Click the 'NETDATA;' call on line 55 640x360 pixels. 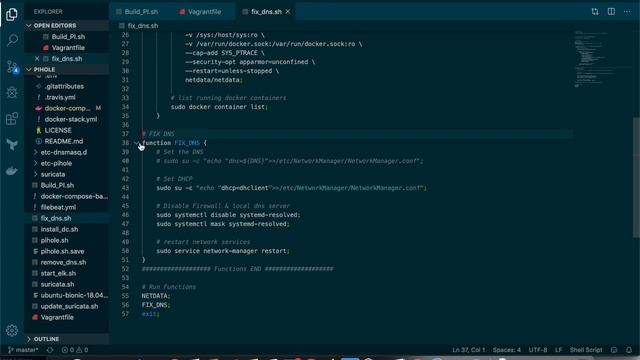pos(156,296)
